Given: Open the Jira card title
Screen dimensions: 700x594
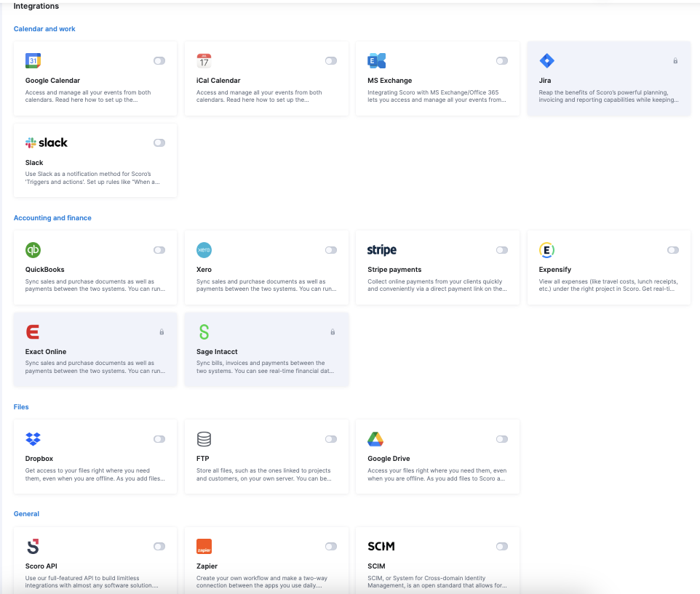Looking at the screenshot, I should click(x=544, y=81).
